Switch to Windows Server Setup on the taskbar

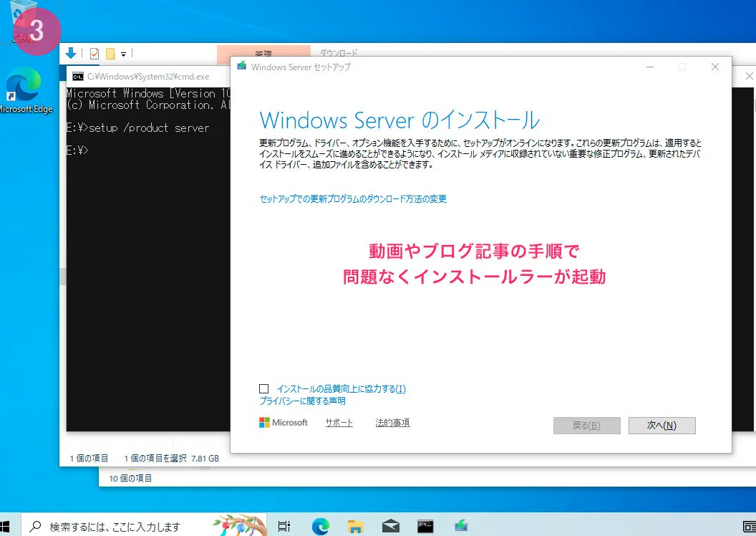pyautogui.click(x=460, y=525)
